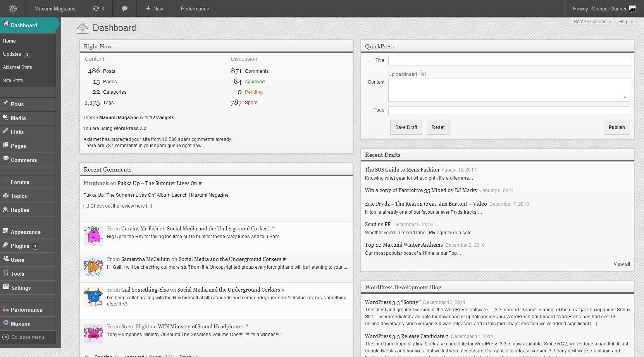Save the QuickPress draft
Screen dimensions: 644x357
click(x=406, y=127)
